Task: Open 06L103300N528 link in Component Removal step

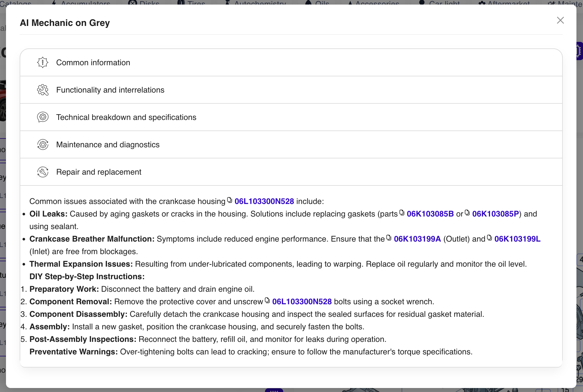Action: click(302, 301)
